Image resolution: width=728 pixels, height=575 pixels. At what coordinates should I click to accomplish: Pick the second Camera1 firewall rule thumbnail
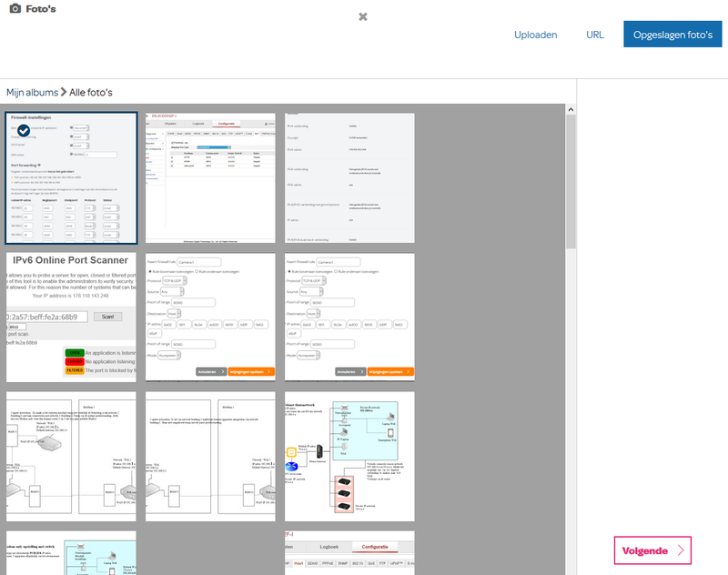coord(349,318)
